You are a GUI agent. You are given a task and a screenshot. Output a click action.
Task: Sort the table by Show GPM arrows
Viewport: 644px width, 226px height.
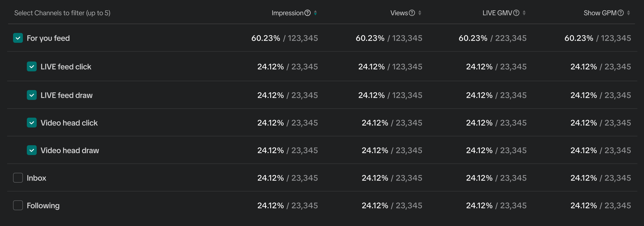(628, 13)
